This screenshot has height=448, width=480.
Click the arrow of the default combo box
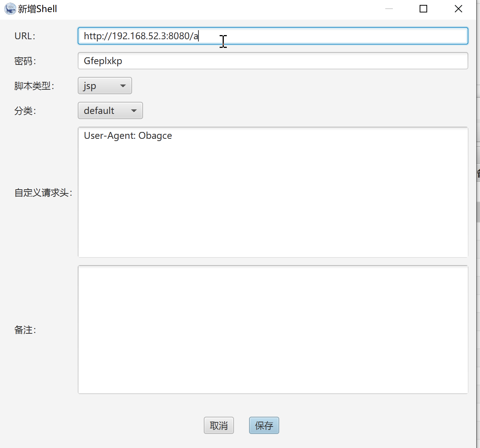[134, 111]
